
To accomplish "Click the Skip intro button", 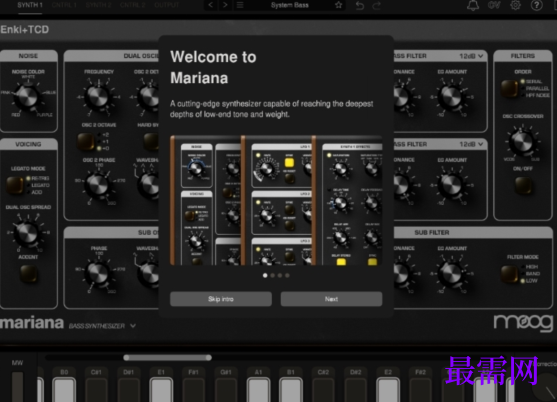I will [221, 299].
